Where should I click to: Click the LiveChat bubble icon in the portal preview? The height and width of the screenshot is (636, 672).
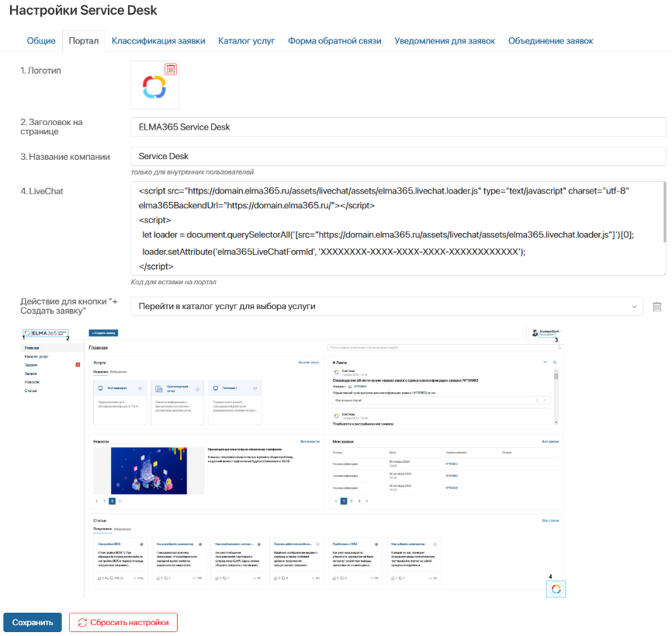coord(556,588)
